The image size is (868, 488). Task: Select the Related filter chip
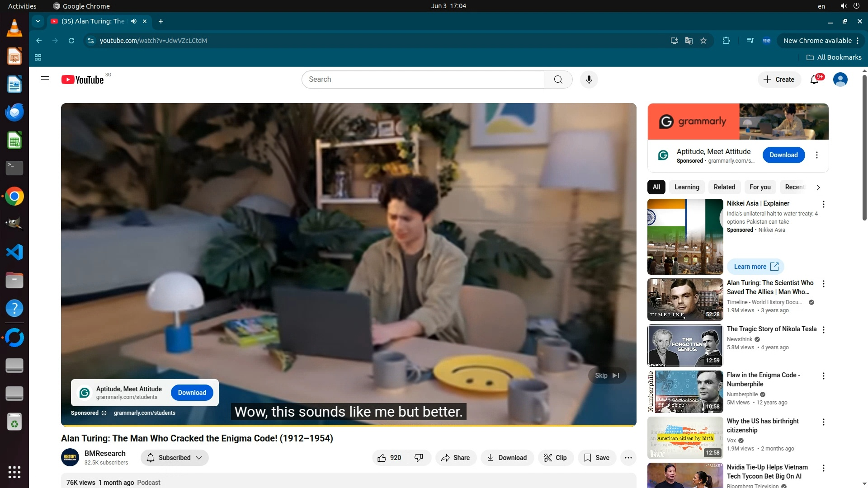(x=724, y=187)
